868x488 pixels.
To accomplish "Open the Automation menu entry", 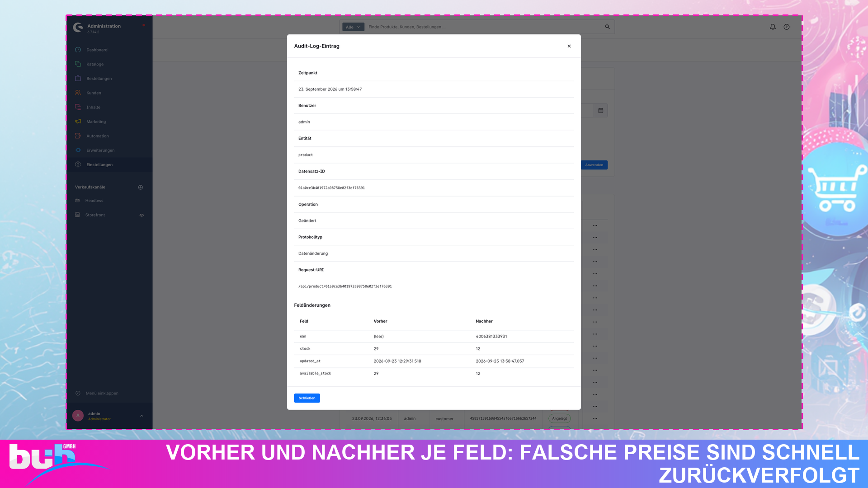I will (98, 136).
